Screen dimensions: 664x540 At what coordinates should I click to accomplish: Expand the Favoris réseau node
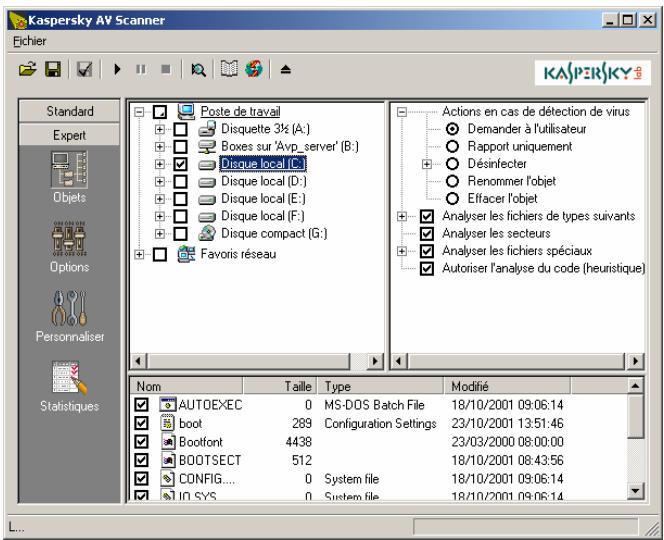point(139,254)
